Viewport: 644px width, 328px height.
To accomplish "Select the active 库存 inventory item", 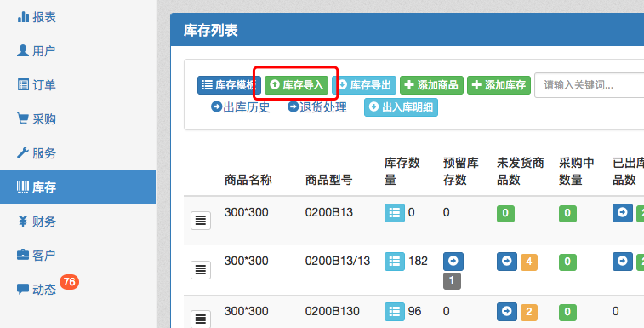I will coord(77,187).
